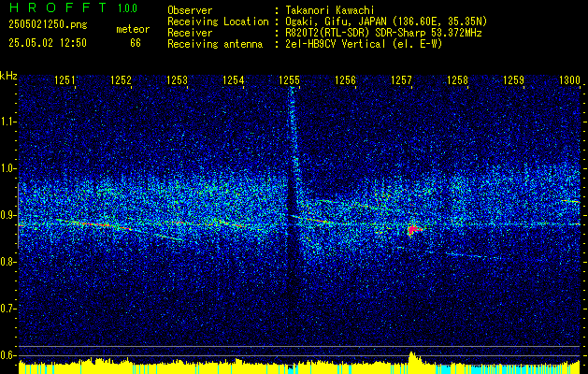Click the kHz axis unit label
This screenshot has width=588, height=374.
8,76
